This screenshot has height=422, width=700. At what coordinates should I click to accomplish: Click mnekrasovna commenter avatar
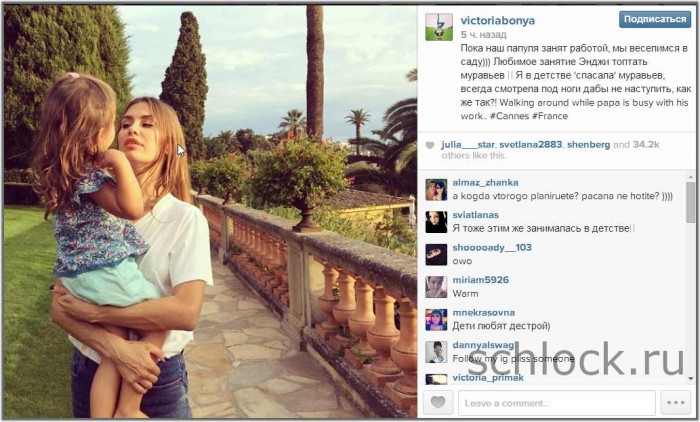(436, 320)
